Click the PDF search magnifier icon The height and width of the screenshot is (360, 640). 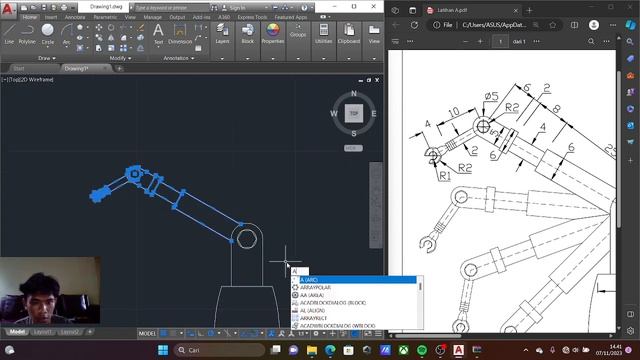[591, 41]
